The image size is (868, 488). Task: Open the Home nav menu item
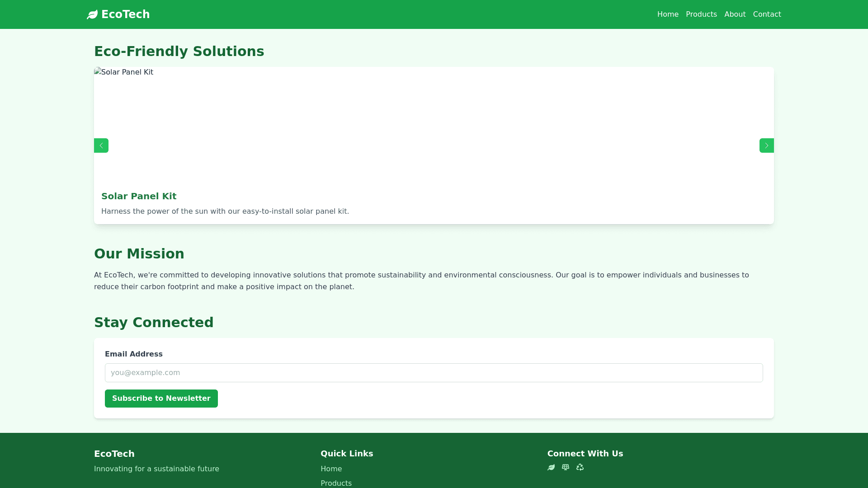click(x=667, y=14)
